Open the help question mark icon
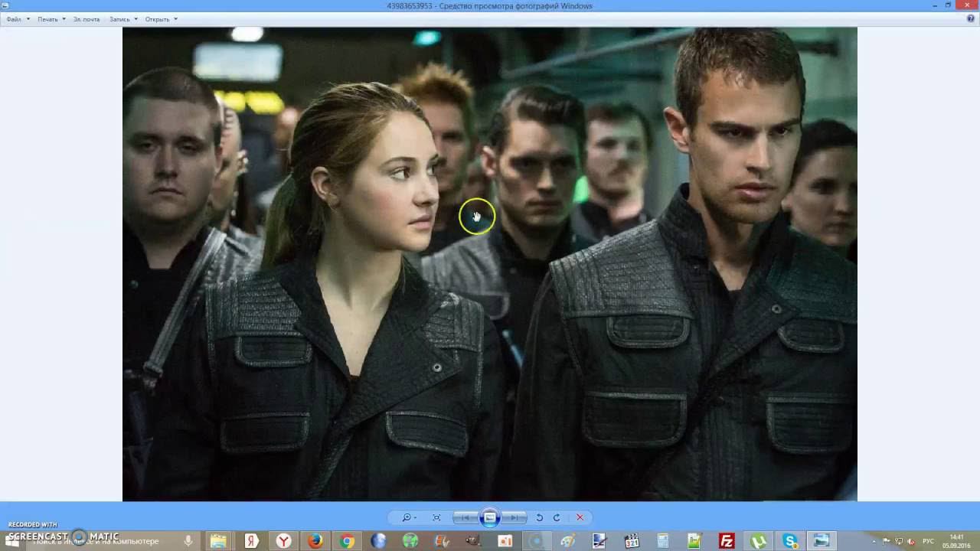The image size is (980, 551). coord(971,19)
